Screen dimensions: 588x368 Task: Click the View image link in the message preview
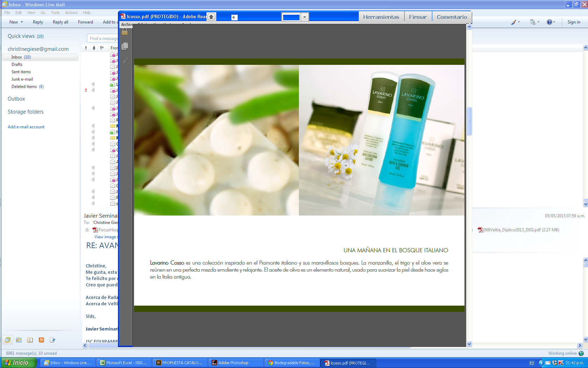click(x=106, y=237)
